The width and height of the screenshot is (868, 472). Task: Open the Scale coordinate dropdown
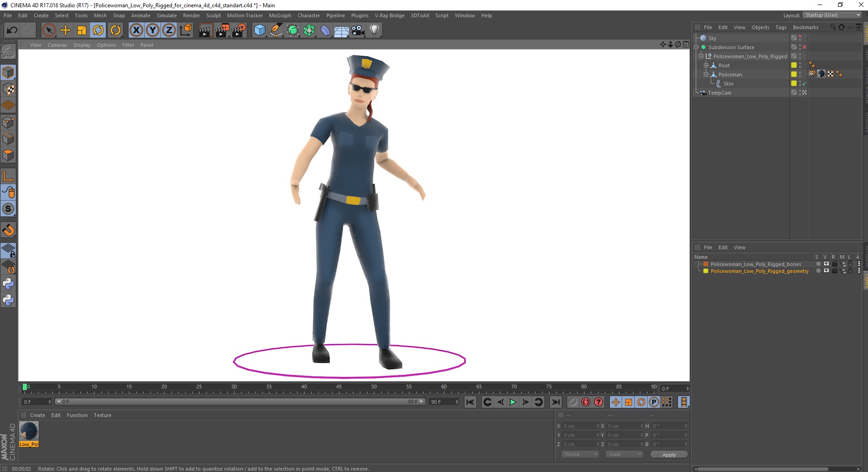click(624, 454)
